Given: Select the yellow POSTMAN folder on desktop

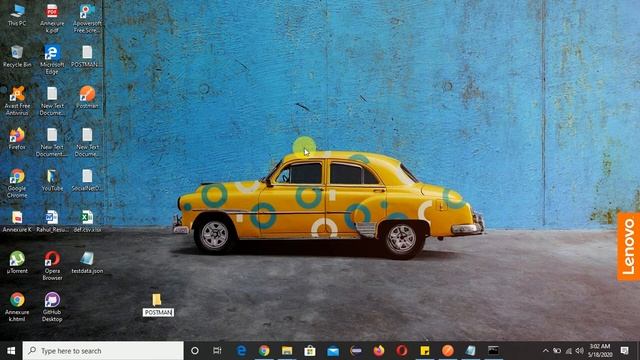Looking at the screenshot, I should point(158,305).
